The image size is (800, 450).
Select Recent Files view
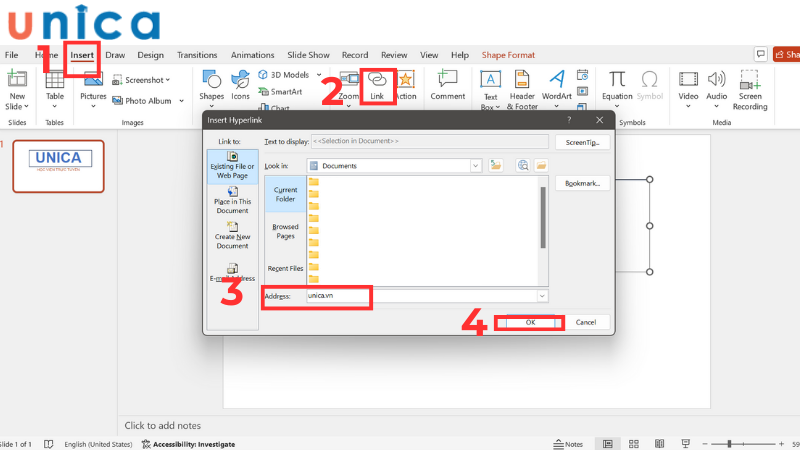285,268
